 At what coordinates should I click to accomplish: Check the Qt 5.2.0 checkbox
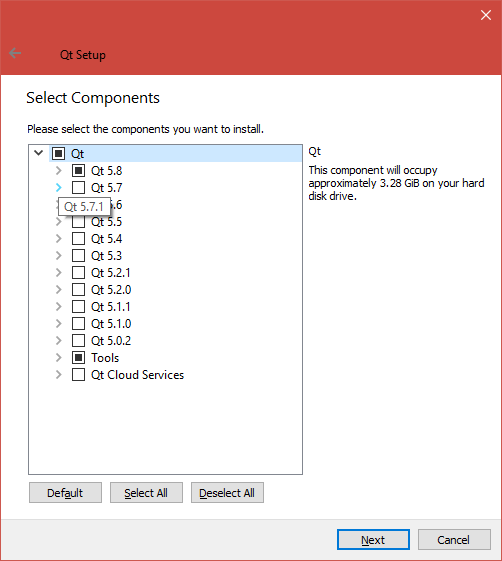coord(78,289)
